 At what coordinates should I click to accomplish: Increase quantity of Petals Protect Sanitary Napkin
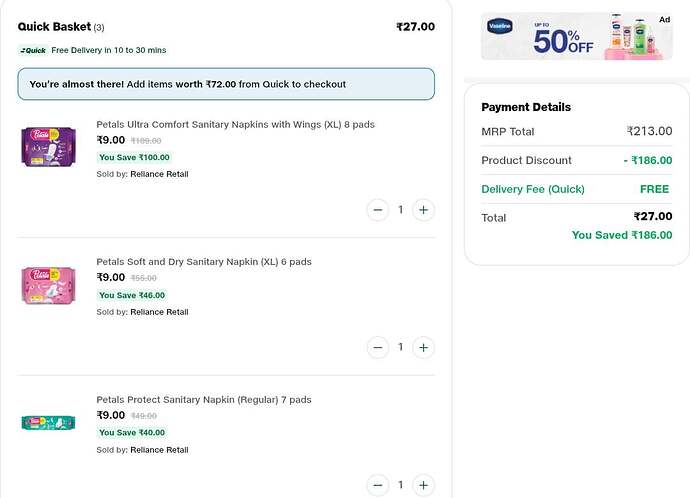tap(423, 485)
